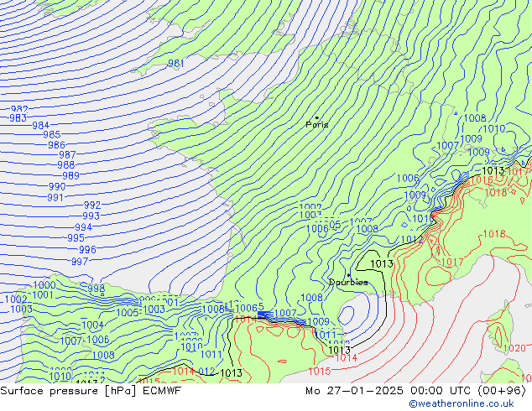This screenshot has width=532, height=411.
Task: Click the red 1020 isobar label
Action: coord(514,348)
